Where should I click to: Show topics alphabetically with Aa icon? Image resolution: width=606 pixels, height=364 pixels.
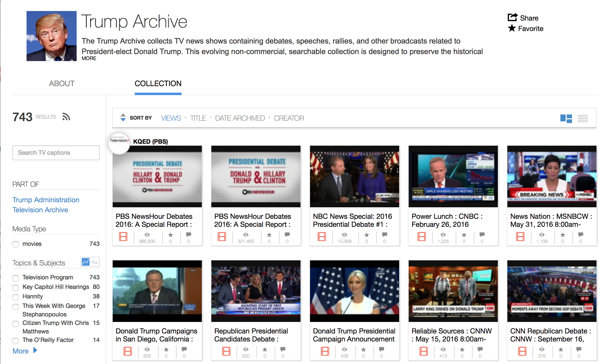click(94, 262)
